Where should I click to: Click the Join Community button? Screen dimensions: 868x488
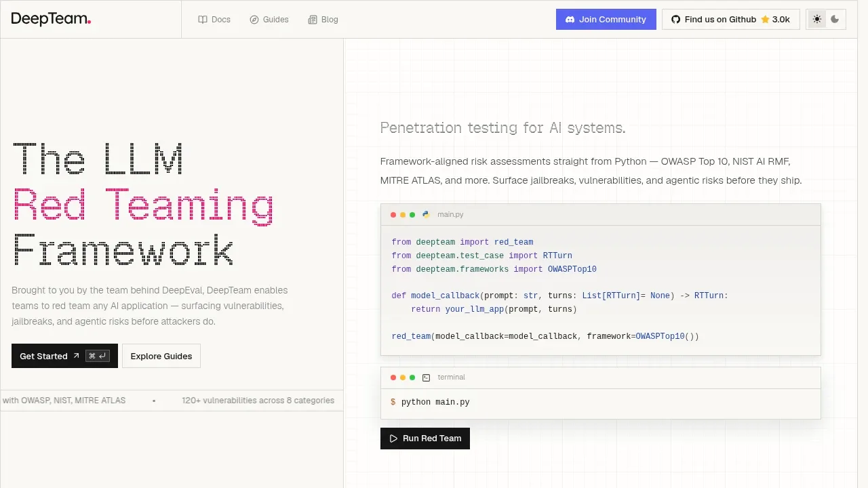pyautogui.click(x=606, y=19)
